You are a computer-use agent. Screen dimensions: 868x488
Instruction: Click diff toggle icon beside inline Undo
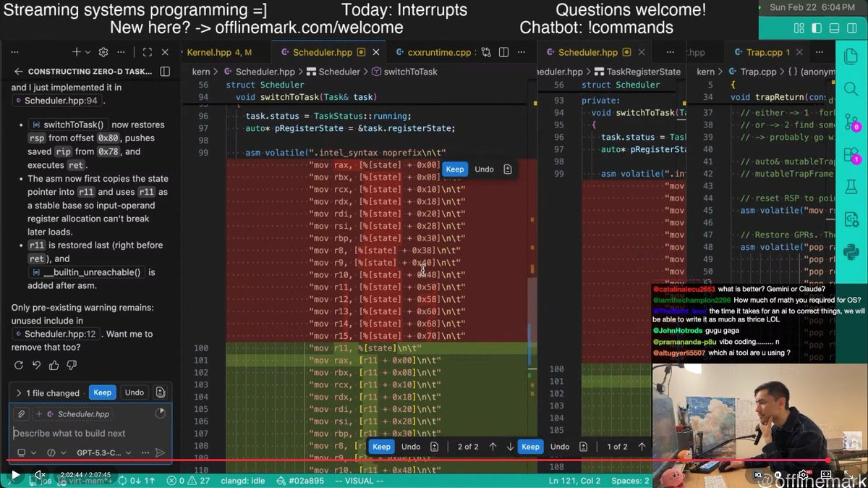point(508,169)
